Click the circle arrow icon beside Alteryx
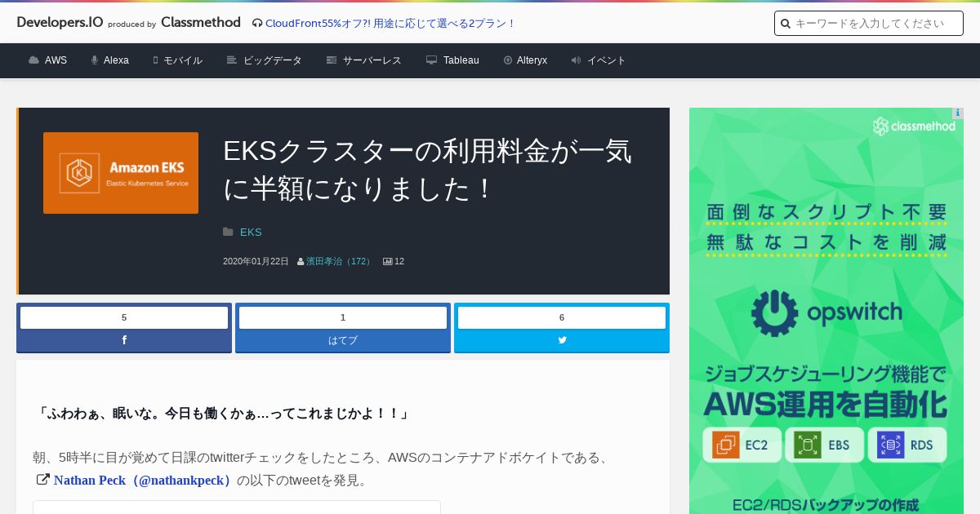The width and height of the screenshot is (980, 514). (x=508, y=60)
